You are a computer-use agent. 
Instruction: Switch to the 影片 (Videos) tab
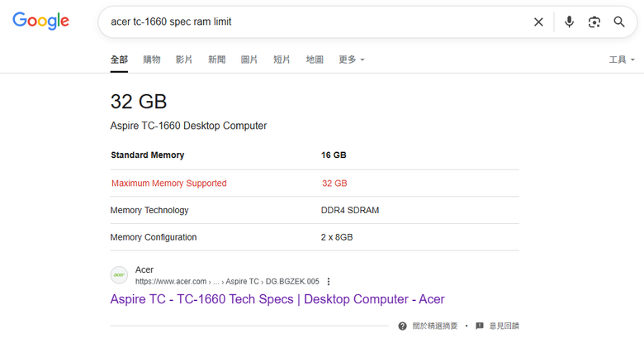(x=184, y=60)
